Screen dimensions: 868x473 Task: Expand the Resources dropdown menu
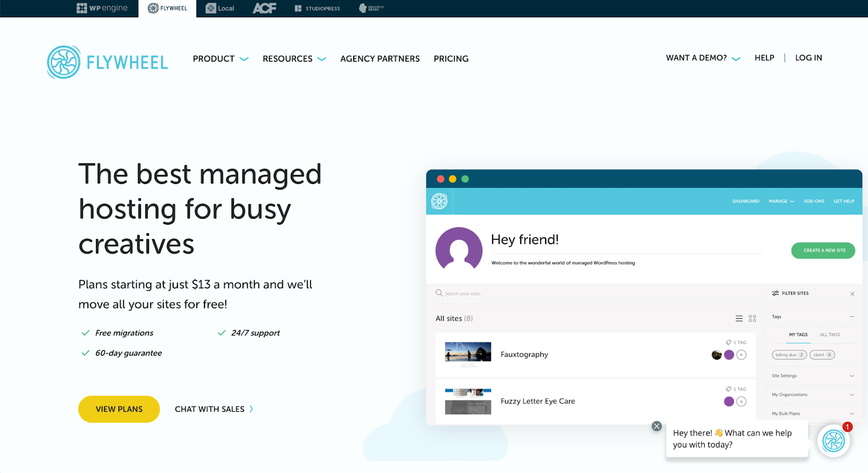click(x=294, y=59)
